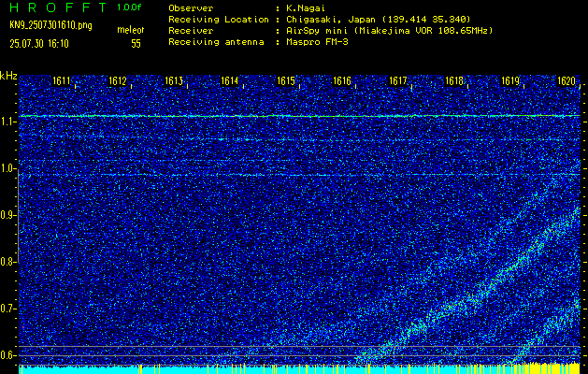
Task: Click the version label 1.00f
Action: (x=129, y=7)
